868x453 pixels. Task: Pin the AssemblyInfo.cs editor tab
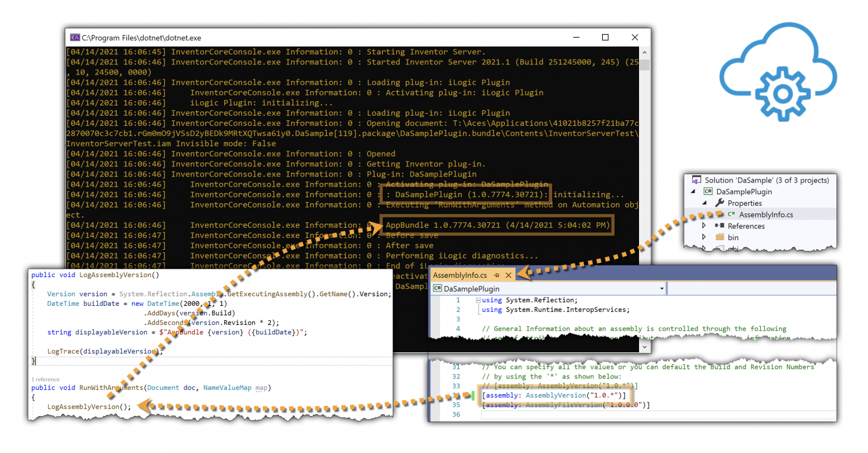click(x=497, y=275)
